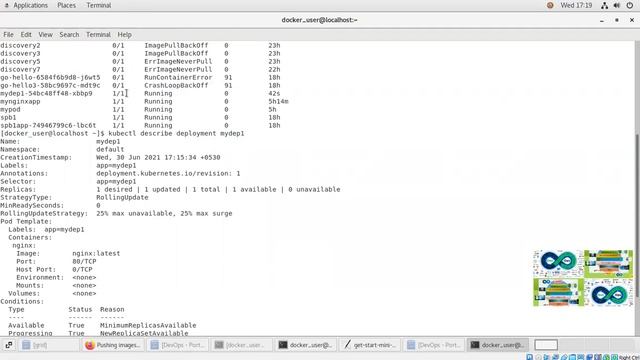This screenshot has width=640, height=360.
Task: Click the Replicas line 1 desired | 1 updated
Action: point(218,189)
